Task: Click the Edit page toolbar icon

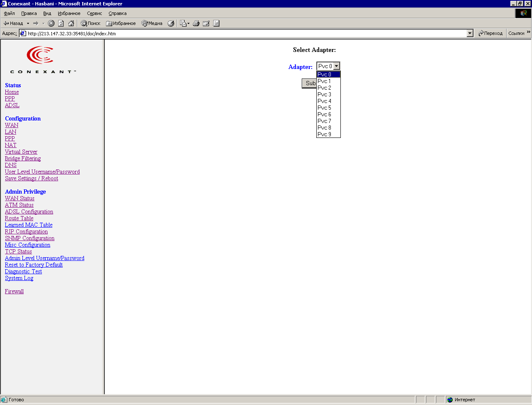Action: (x=206, y=23)
